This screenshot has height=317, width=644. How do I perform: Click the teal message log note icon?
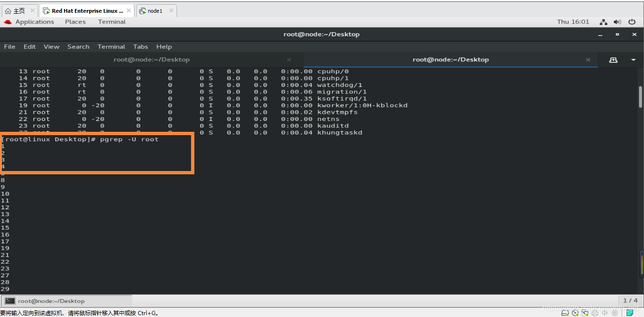pos(630,313)
